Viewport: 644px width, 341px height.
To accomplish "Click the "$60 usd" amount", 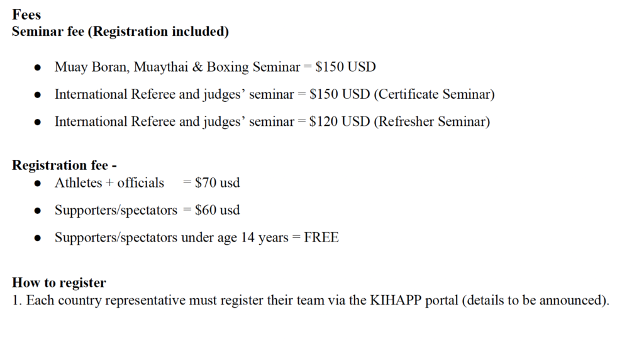I will [x=218, y=210].
